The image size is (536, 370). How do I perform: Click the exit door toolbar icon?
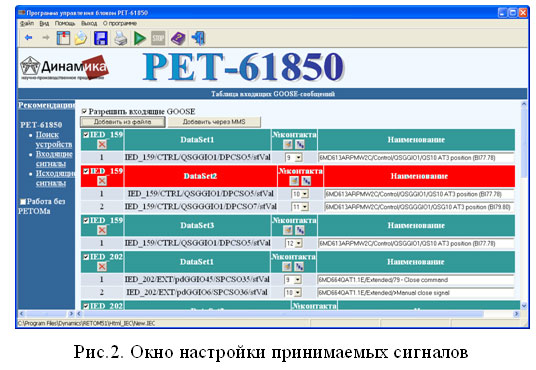(198, 38)
